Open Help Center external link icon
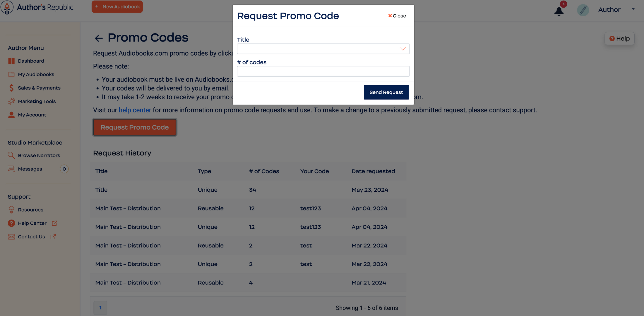 click(54, 223)
